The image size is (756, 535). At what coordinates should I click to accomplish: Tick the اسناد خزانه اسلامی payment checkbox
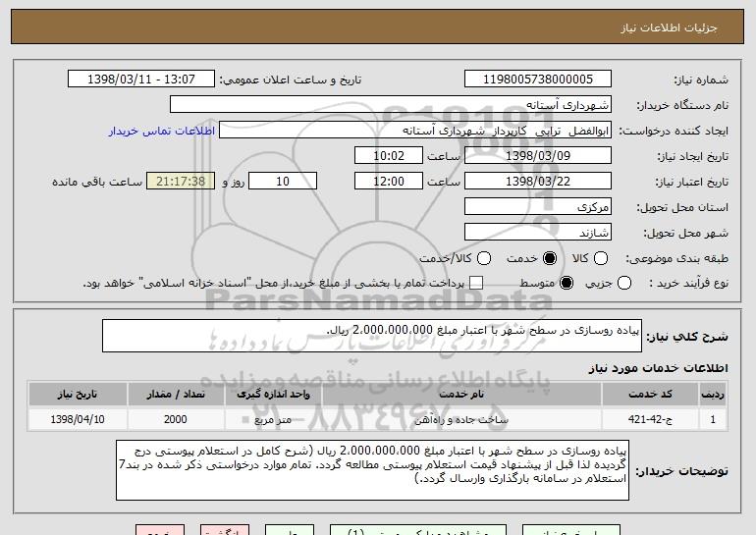(x=476, y=284)
